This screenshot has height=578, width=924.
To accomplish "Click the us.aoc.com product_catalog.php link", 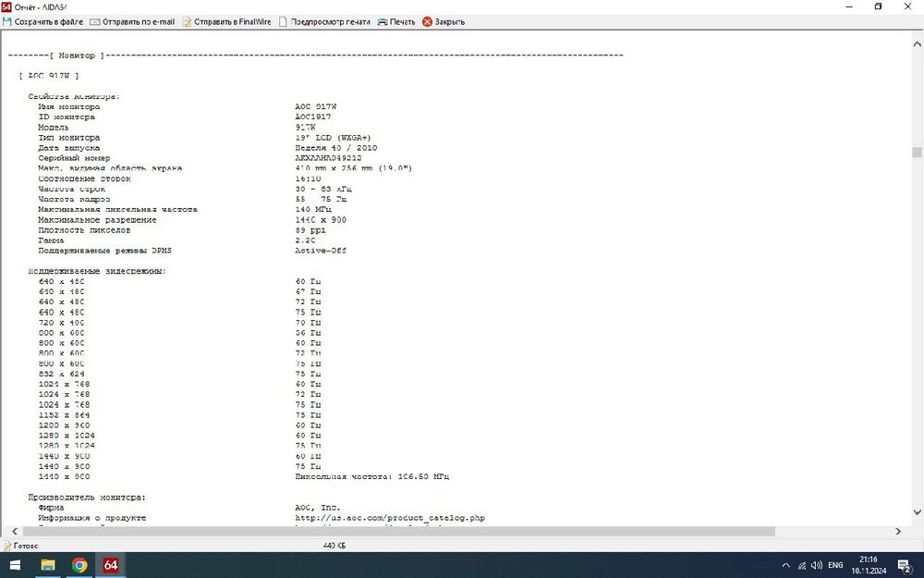I will click(390, 518).
